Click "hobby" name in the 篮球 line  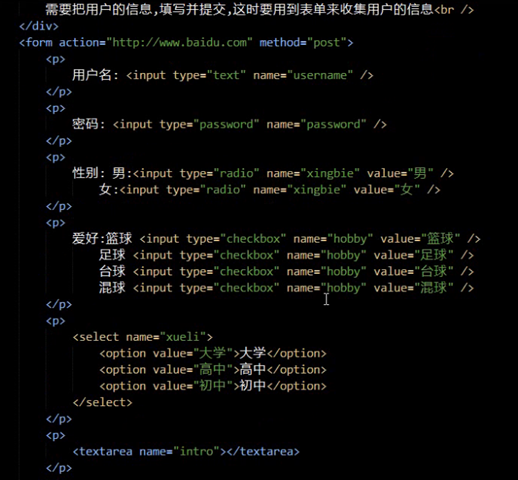[x=350, y=239]
